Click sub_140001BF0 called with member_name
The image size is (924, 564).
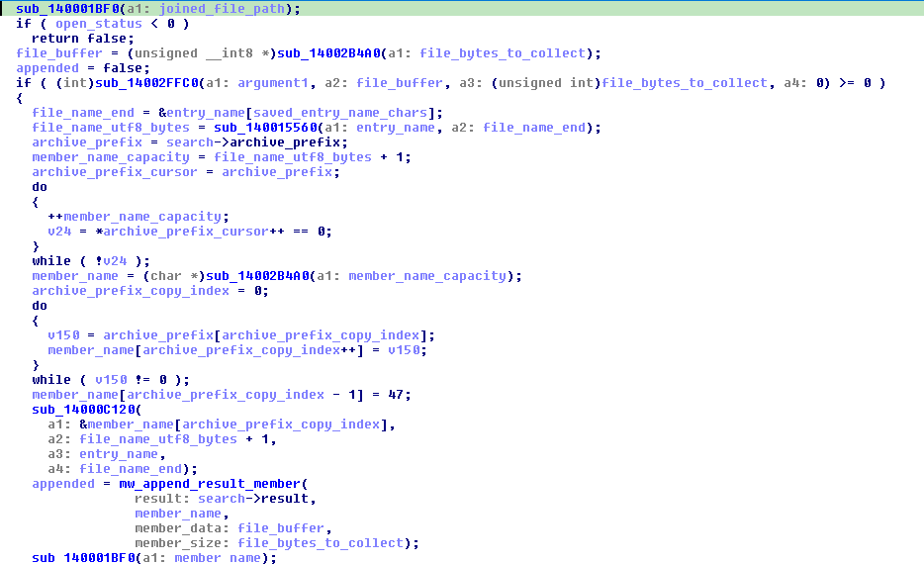(x=83, y=557)
